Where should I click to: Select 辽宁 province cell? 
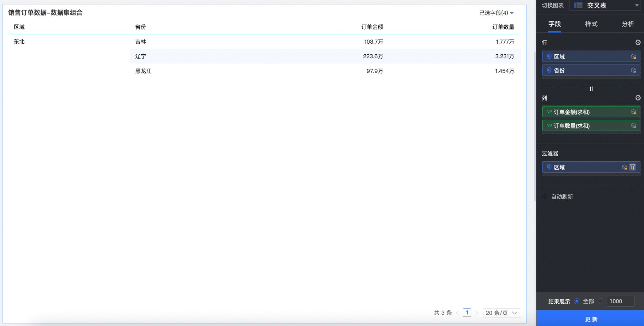click(x=141, y=56)
